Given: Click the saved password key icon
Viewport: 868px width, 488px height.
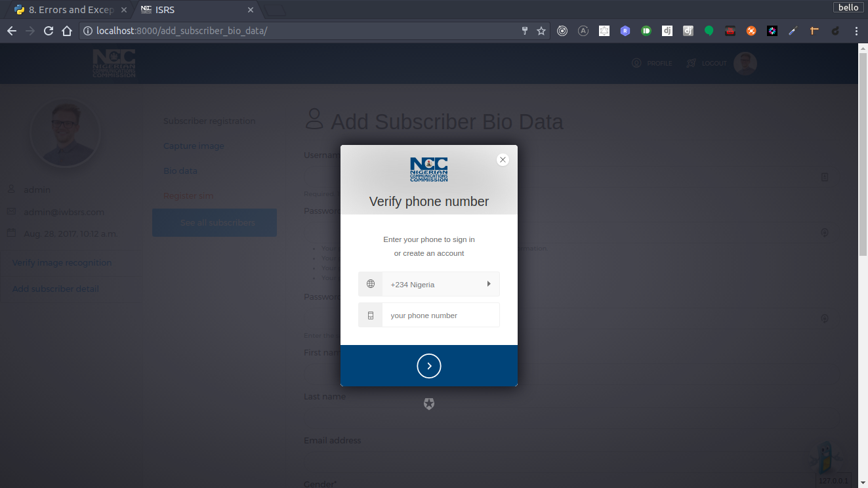Looking at the screenshot, I should click(x=524, y=31).
